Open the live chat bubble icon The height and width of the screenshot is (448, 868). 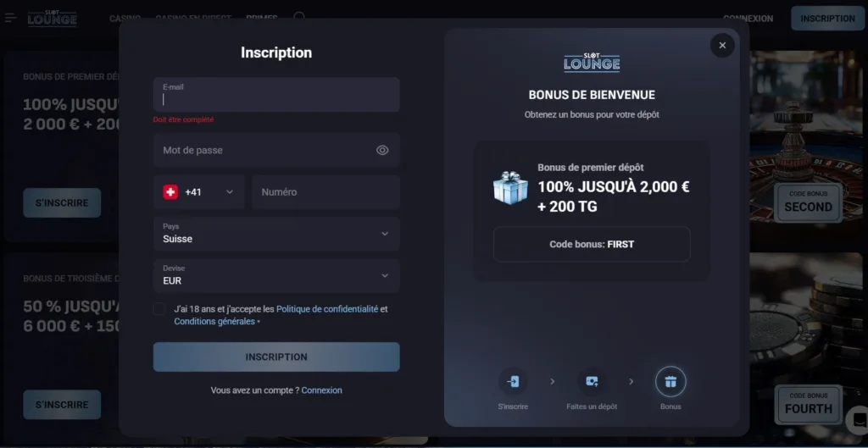coord(858,418)
